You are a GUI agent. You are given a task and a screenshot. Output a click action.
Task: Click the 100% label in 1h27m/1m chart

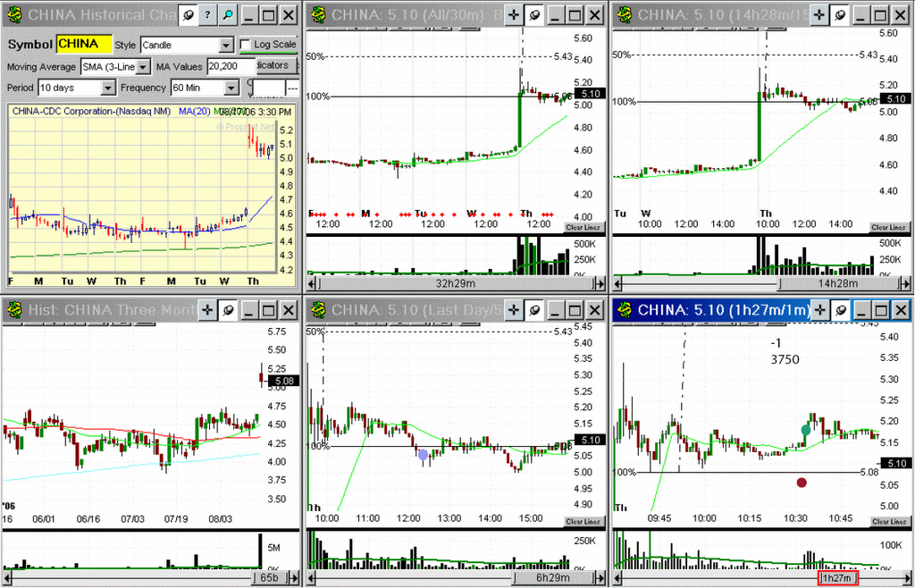pyautogui.click(x=624, y=471)
